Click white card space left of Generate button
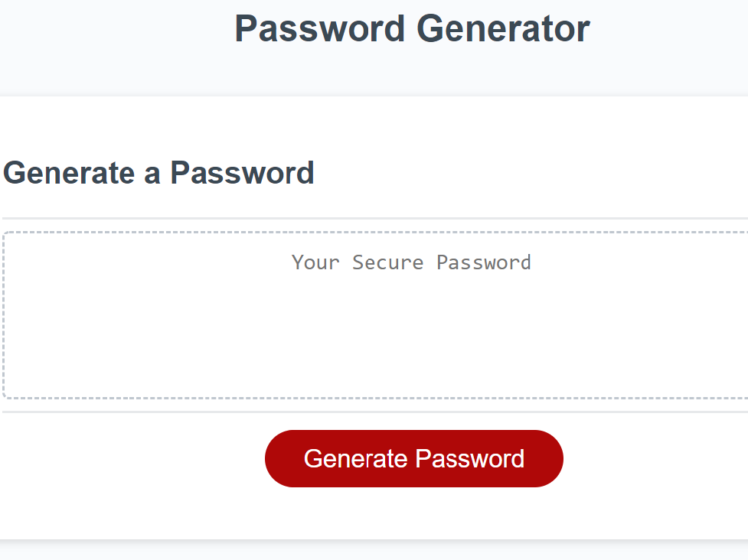The height and width of the screenshot is (560, 748). point(130,459)
